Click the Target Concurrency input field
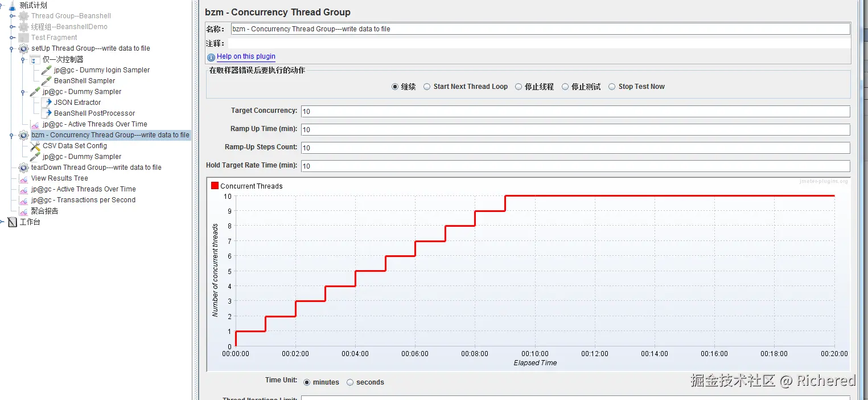The image size is (868, 400). pyautogui.click(x=575, y=111)
